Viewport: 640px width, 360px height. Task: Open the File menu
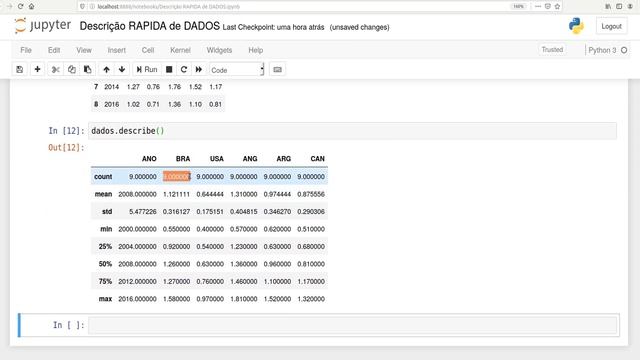coord(26,50)
